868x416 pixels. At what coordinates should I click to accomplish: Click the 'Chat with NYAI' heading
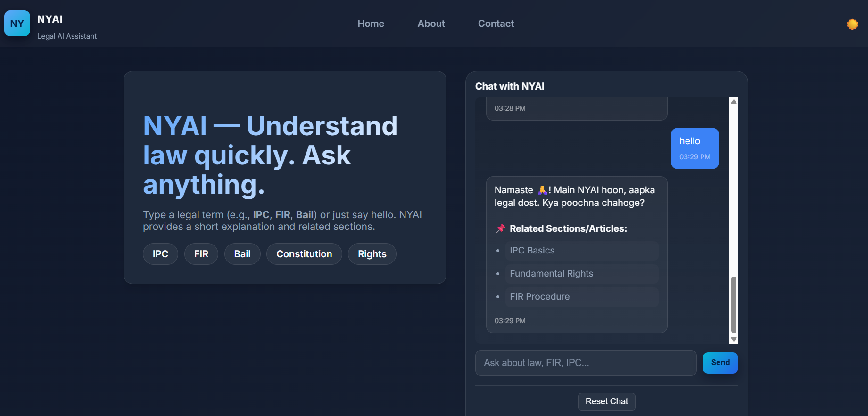tap(510, 86)
